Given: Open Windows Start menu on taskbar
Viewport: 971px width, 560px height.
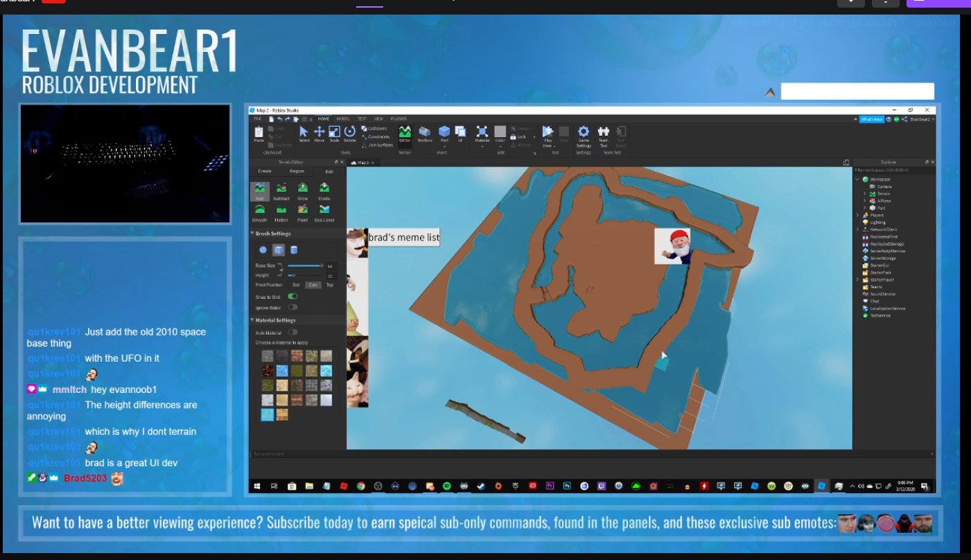Looking at the screenshot, I should [256, 486].
